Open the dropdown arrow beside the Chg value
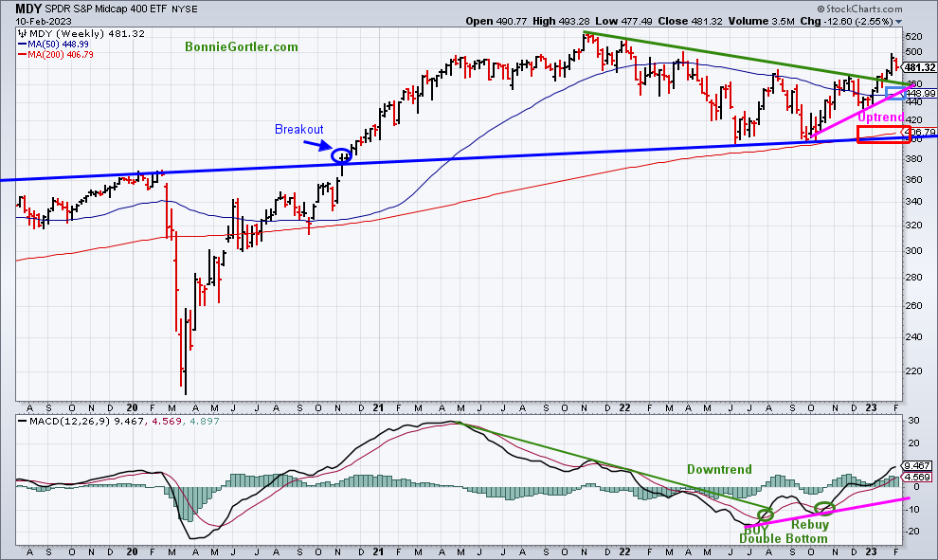This screenshot has width=938, height=560. pos(898,22)
